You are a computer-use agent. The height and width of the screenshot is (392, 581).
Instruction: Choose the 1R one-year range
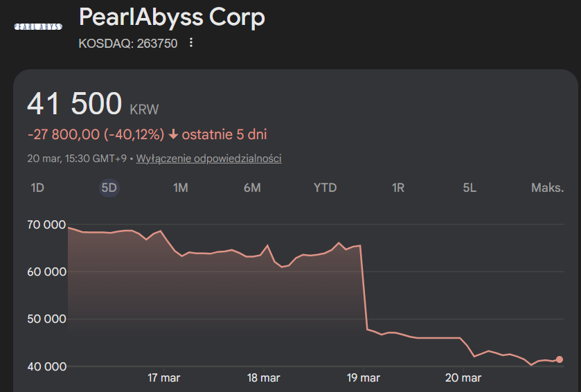[x=397, y=188]
